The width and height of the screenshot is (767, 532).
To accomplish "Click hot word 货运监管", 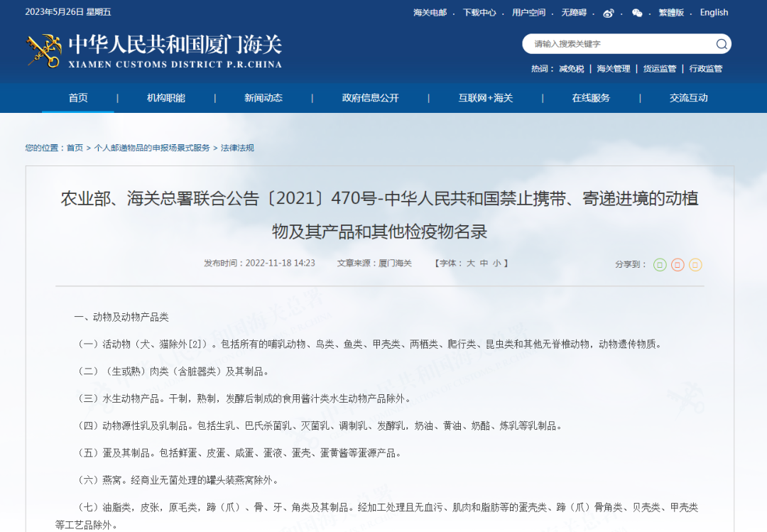I will pos(659,69).
